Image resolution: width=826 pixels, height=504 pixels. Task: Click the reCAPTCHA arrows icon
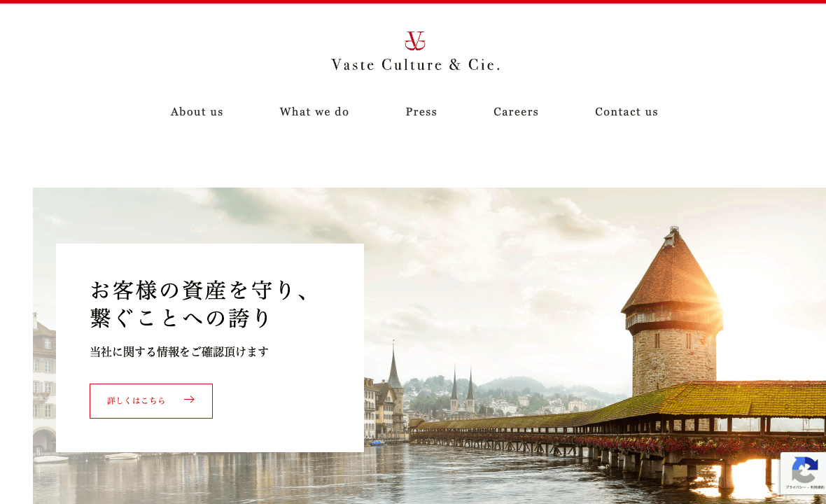[804, 470]
